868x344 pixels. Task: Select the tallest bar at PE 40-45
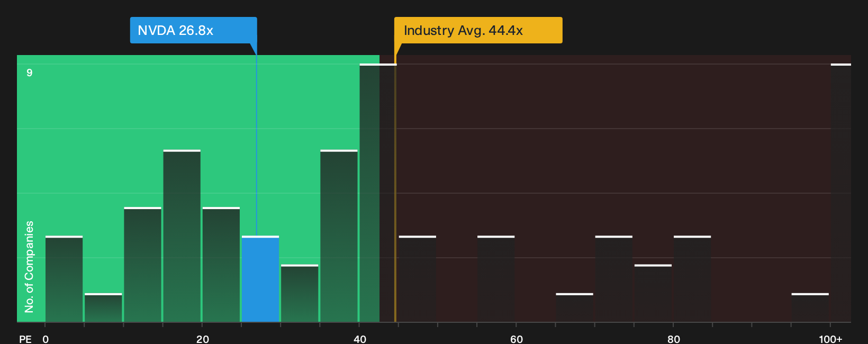378,193
